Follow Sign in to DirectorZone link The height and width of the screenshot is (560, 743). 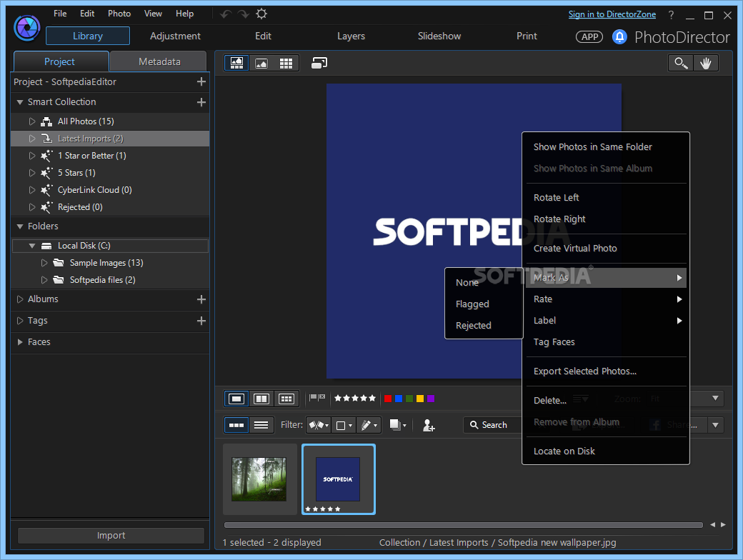[612, 14]
